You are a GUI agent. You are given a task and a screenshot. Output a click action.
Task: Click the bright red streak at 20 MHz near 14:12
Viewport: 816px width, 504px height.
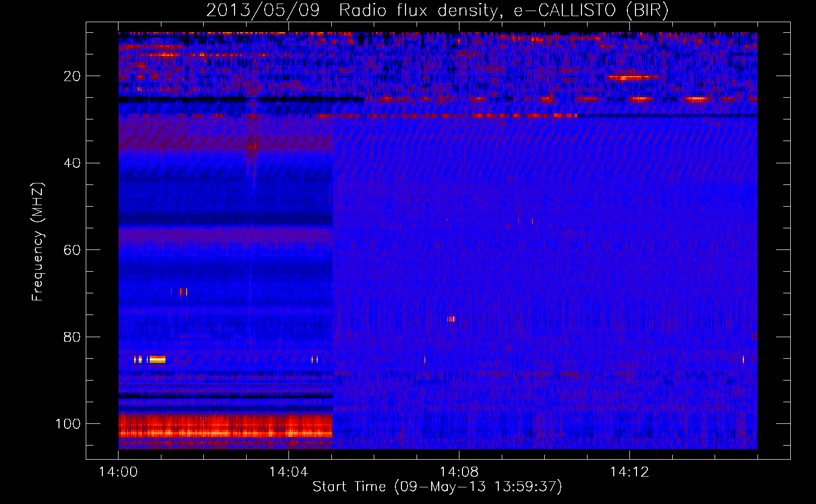[633, 78]
